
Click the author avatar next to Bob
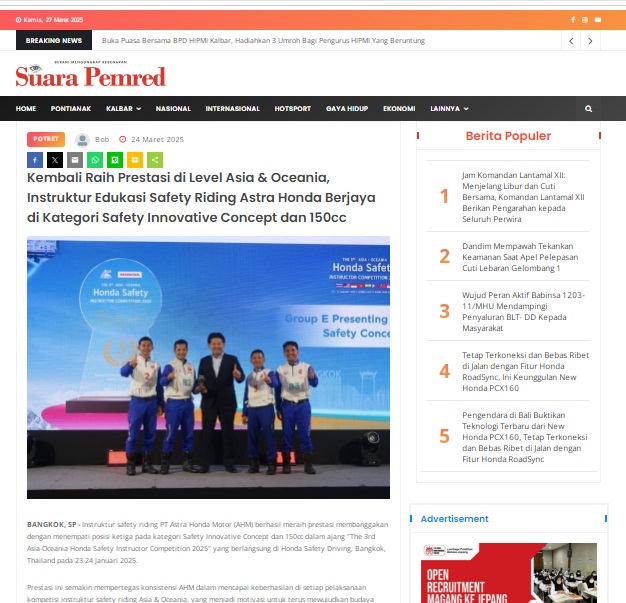[82, 140]
